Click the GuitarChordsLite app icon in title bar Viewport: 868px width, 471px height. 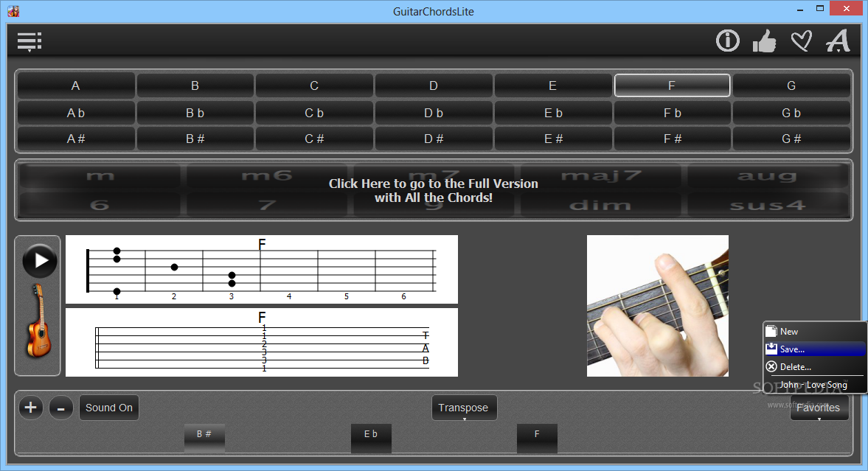click(x=13, y=11)
